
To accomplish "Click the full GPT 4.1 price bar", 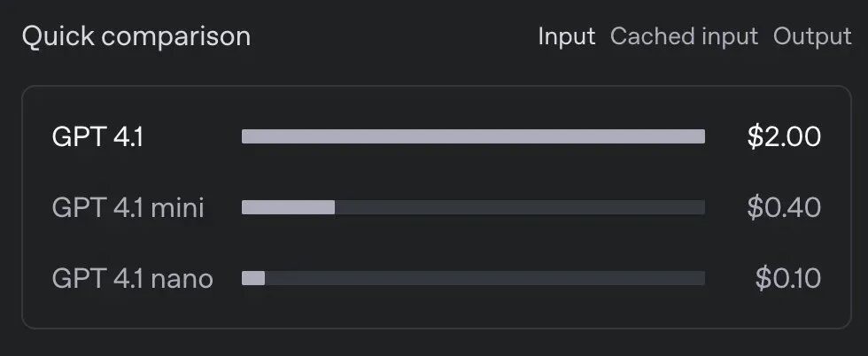I will click(x=473, y=136).
